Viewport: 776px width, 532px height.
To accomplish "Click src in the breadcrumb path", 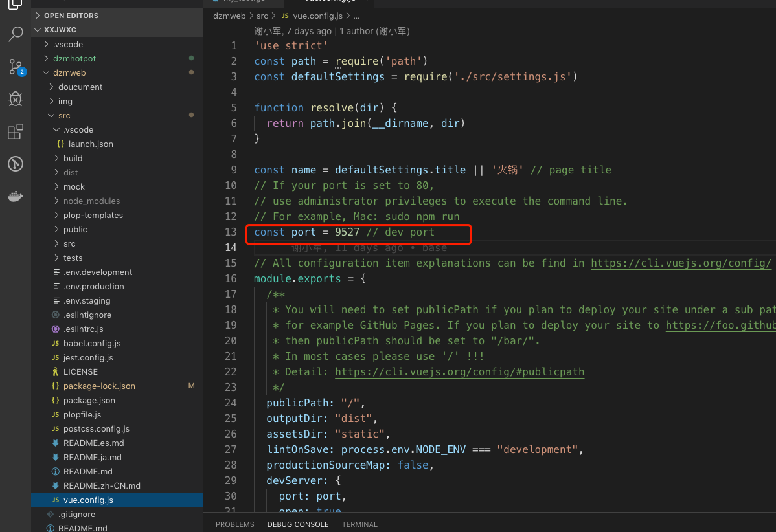I will point(262,16).
